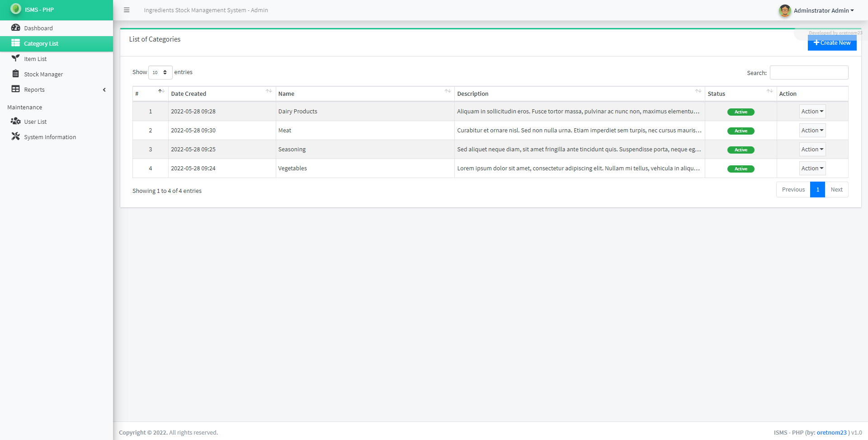Click Active badge in Meat row
This screenshot has height=440, width=868.
coord(741,131)
